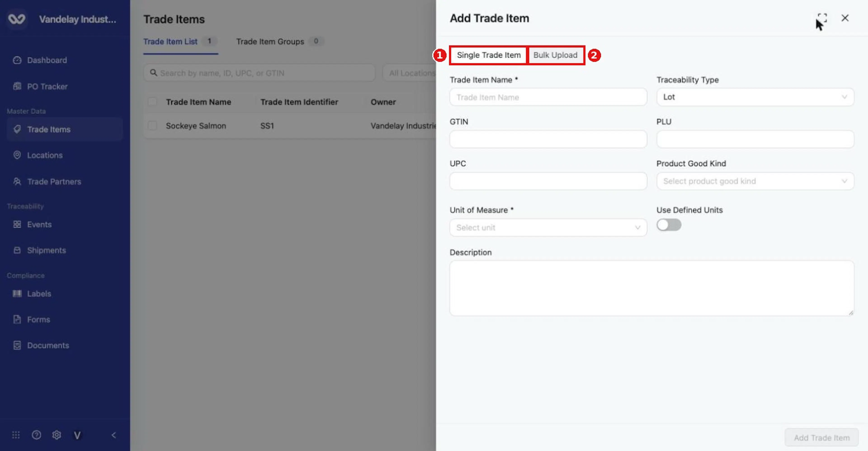Click Sockeye Salmon item name

pos(196,126)
